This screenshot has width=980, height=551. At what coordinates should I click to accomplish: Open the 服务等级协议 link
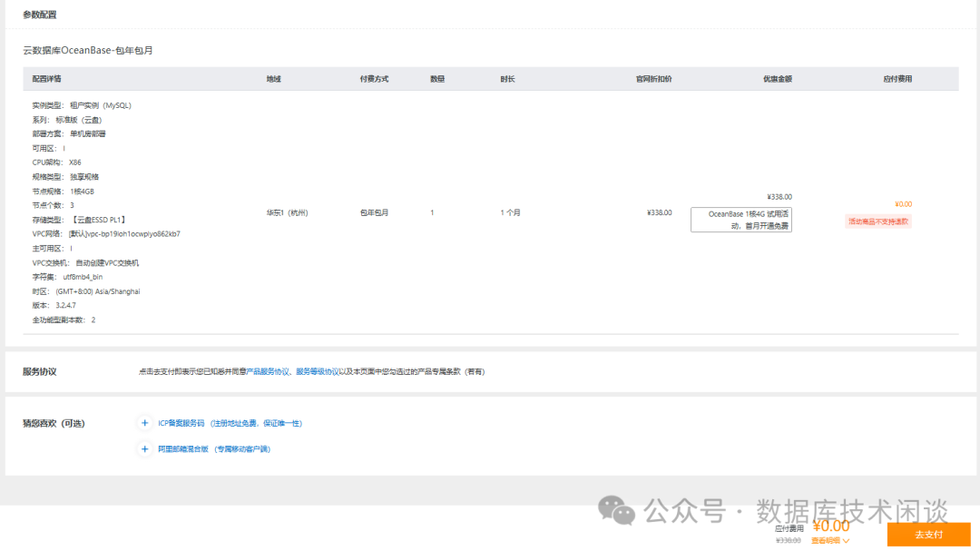click(318, 371)
